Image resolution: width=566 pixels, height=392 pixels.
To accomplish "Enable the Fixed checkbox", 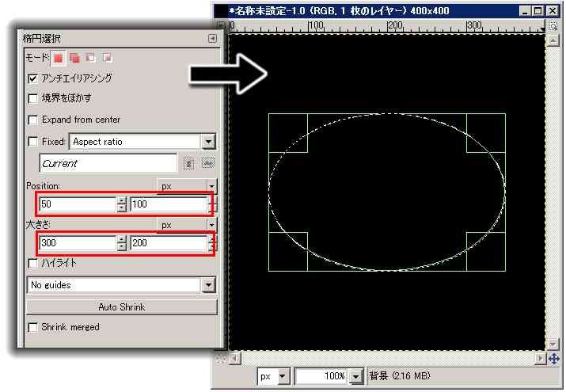I will pos(32,142).
